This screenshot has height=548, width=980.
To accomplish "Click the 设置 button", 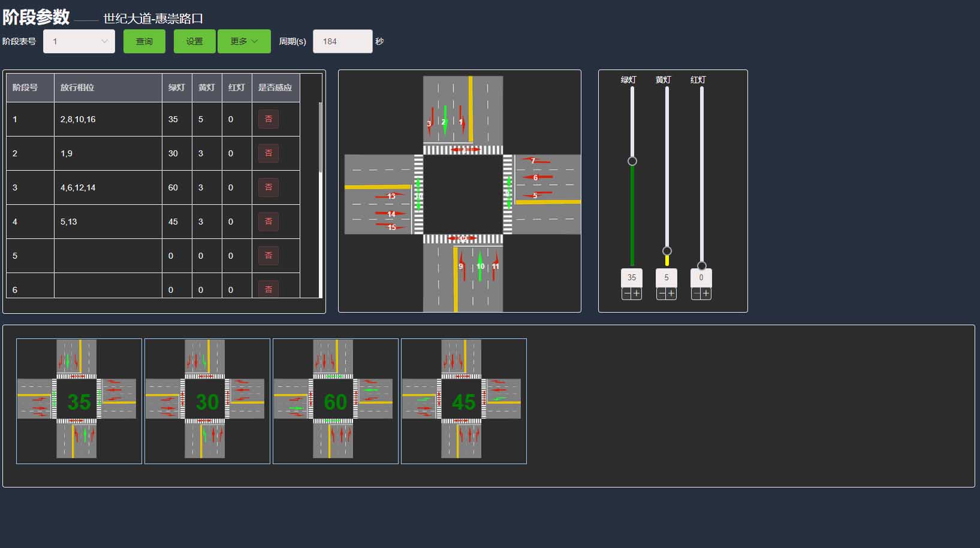I will point(194,41).
